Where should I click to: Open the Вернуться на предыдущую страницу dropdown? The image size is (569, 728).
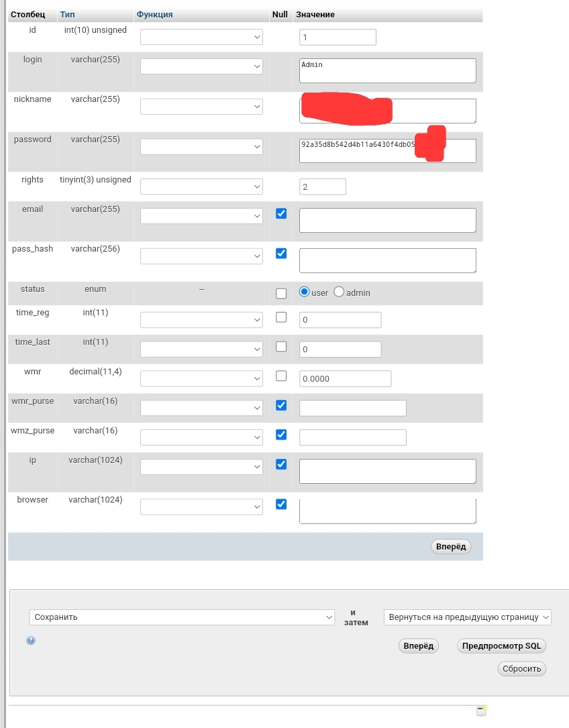pyautogui.click(x=467, y=617)
